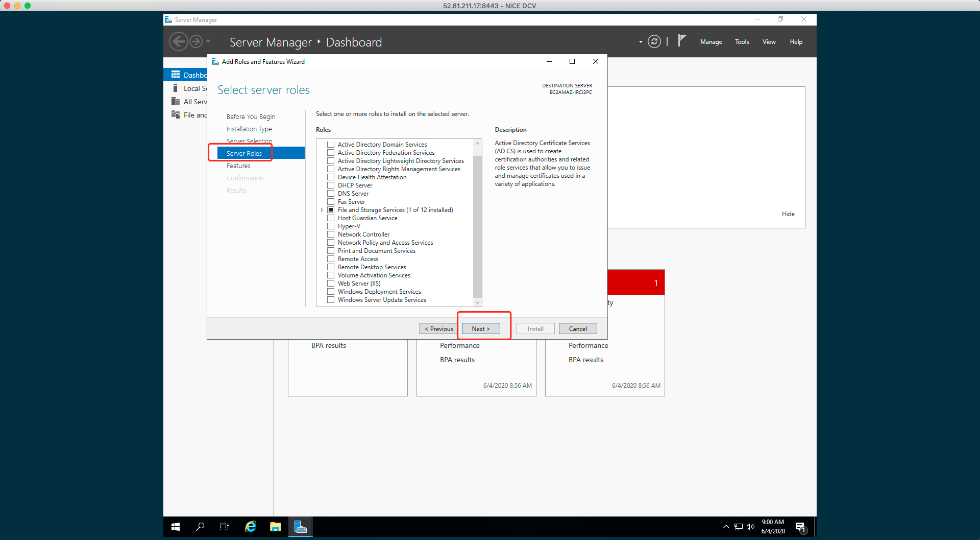
Task: Open the Tools menu
Action: click(742, 42)
